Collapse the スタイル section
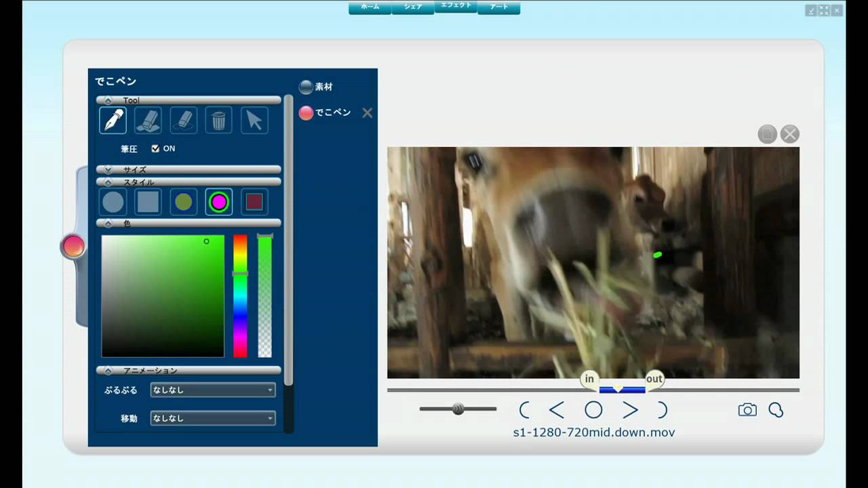The height and width of the screenshot is (488, 868). 189,182
